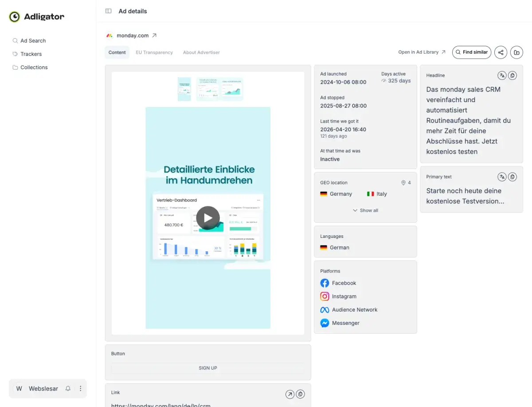The image size is (532, 407).
Task: Switch to EU Transparency tab
Action: click(154, 52)
